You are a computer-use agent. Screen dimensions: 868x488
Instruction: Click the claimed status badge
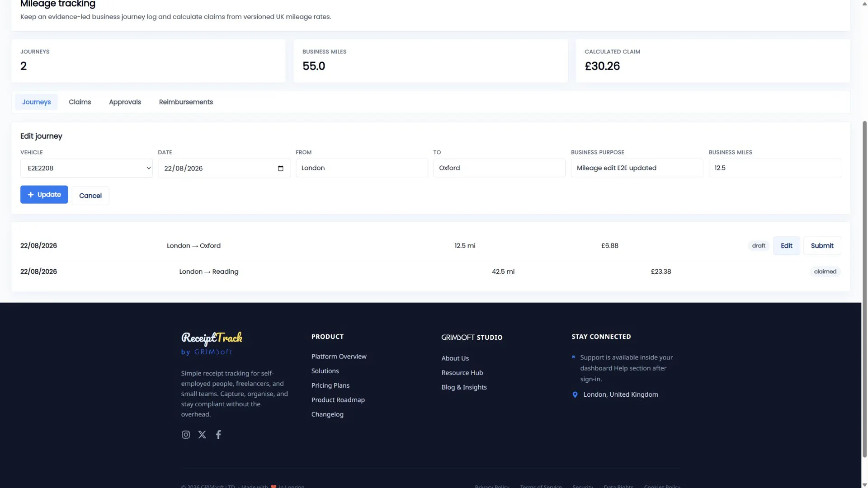pyautogui.click(x=825, y=272)
